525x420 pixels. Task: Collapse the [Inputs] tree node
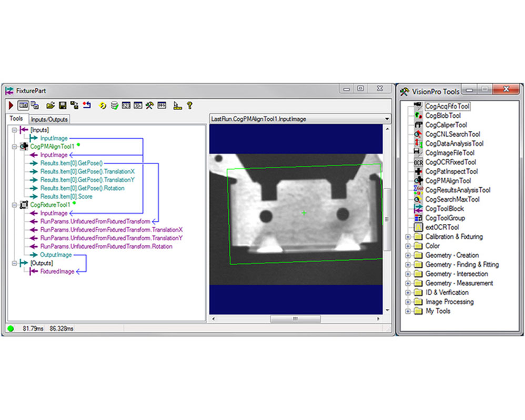point(14,130)
